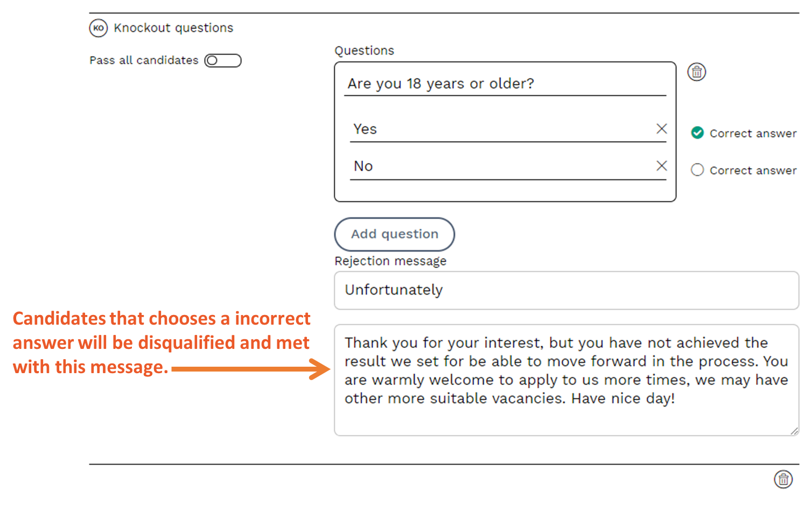Viewport: 812px width, 511px height.
Task: Mark No as the correct answer radio
Action: [x=697, y=170]
